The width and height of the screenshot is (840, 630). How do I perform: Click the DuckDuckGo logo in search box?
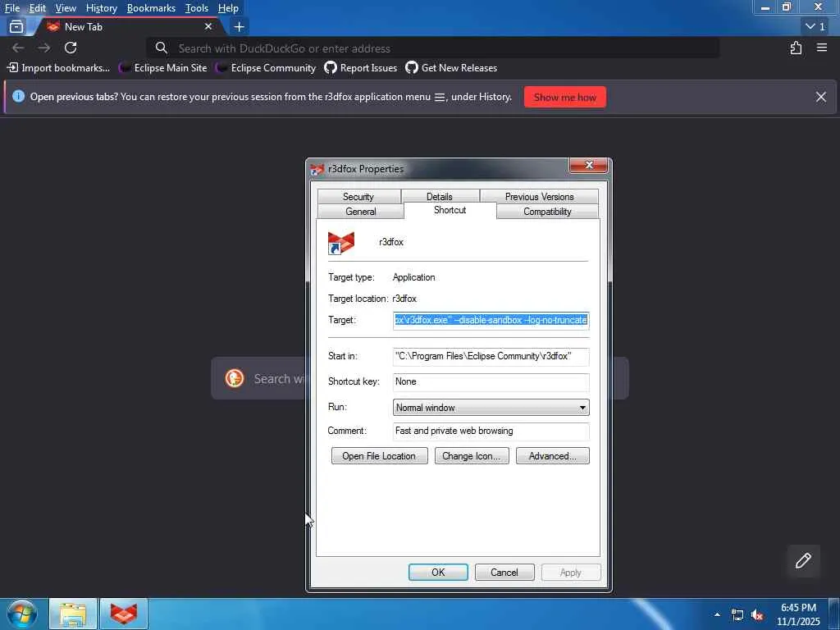coord(235,378)
